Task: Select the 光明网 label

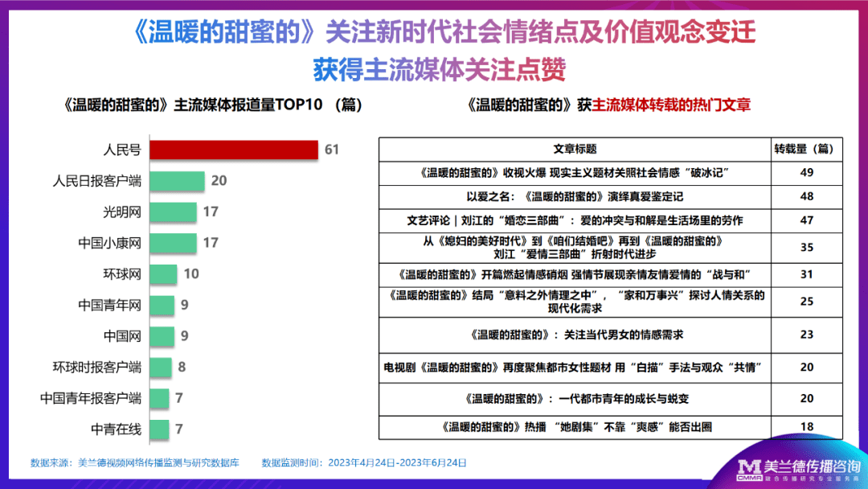Action: click(x=122, y=212)
